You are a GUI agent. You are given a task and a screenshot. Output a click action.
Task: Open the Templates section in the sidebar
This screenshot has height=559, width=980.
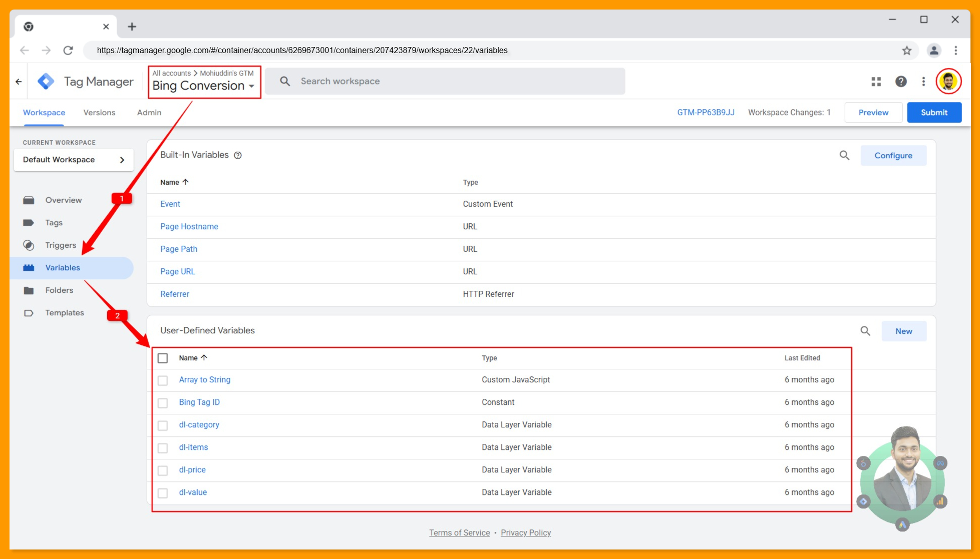tap(65, 312)
